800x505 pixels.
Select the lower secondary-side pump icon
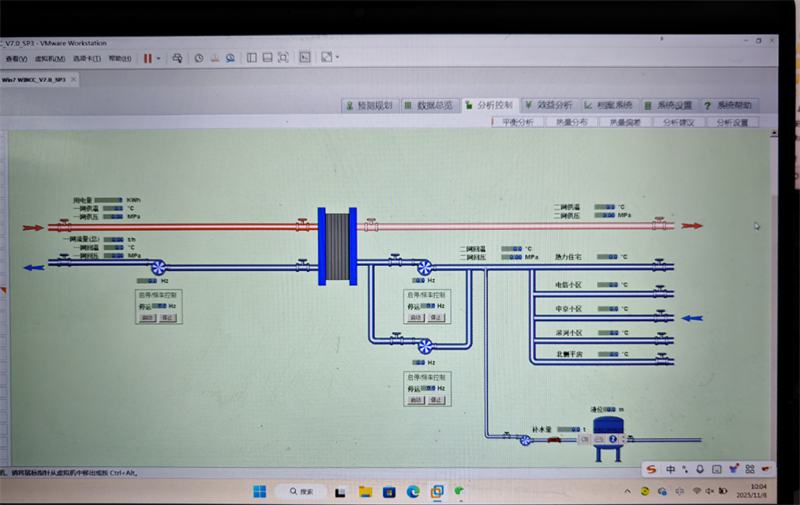pos(425,345)
